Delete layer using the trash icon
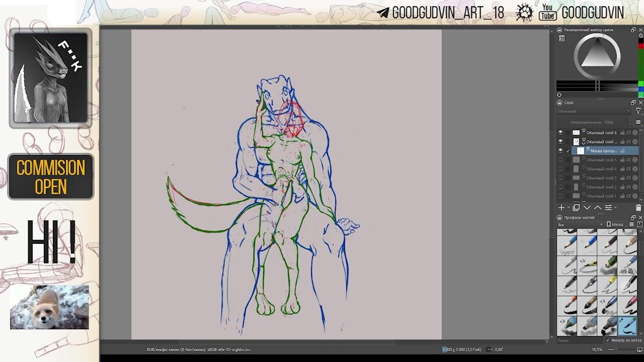Viewport: 644px width, 362px height. point(638,208)
